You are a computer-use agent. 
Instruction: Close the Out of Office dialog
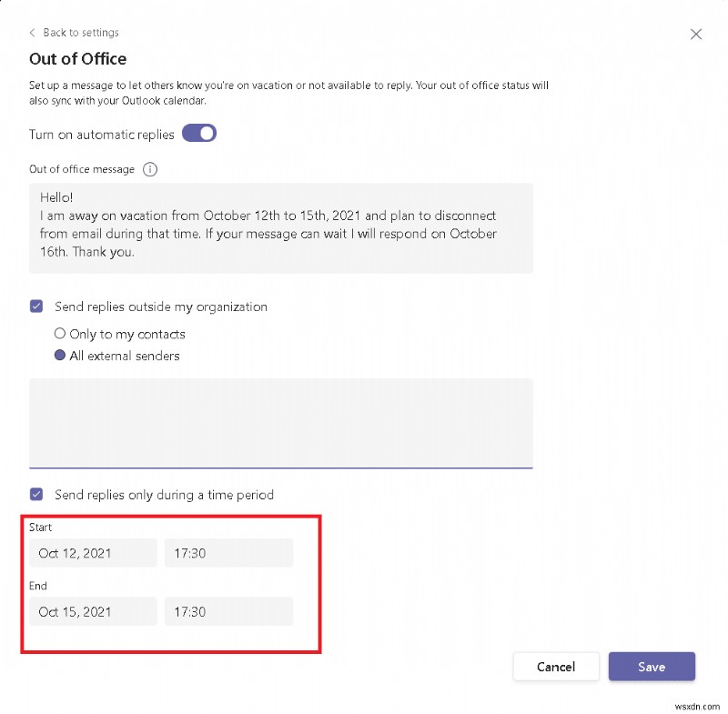point(696,35)
